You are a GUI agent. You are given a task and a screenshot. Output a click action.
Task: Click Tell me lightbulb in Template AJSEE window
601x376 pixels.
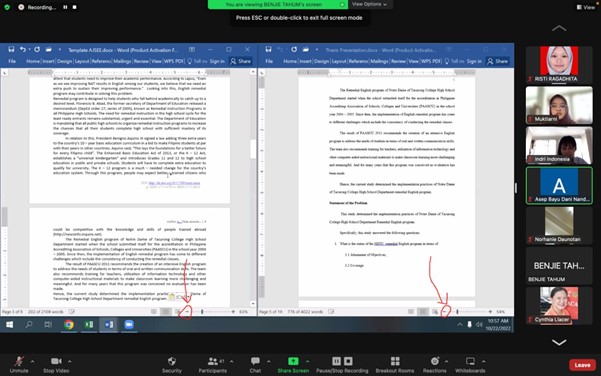[x=189, y=61]
